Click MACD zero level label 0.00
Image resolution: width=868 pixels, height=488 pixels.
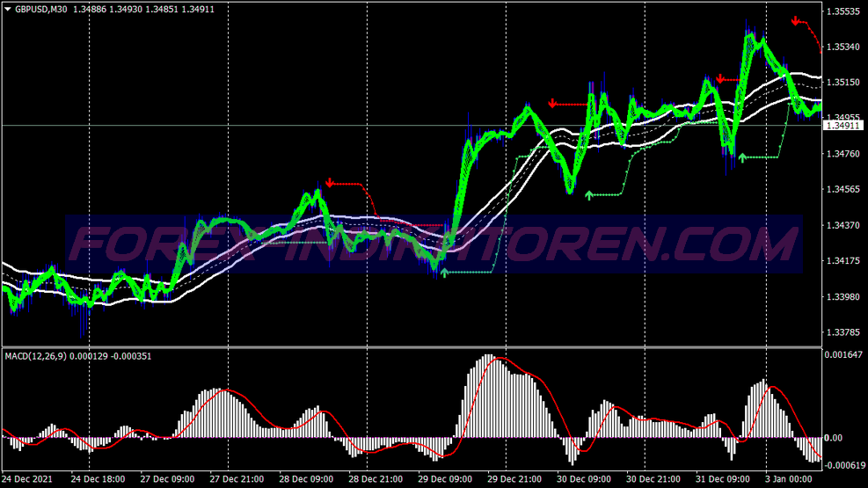[833, 438]
